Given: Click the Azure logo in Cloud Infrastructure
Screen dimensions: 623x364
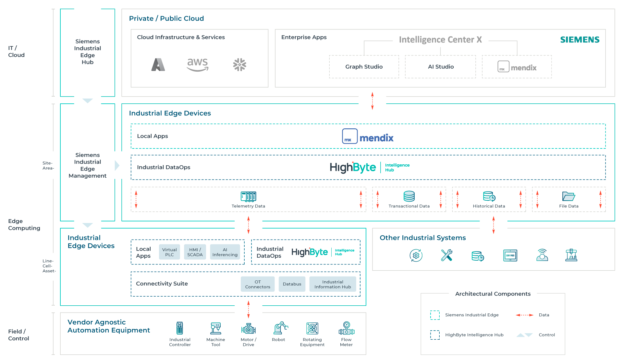Looking at the screenshot, I should 158,65.
